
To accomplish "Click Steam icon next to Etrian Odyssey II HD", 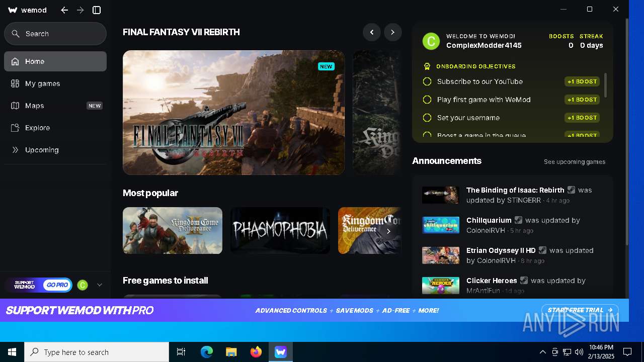I will coord(542,250).
